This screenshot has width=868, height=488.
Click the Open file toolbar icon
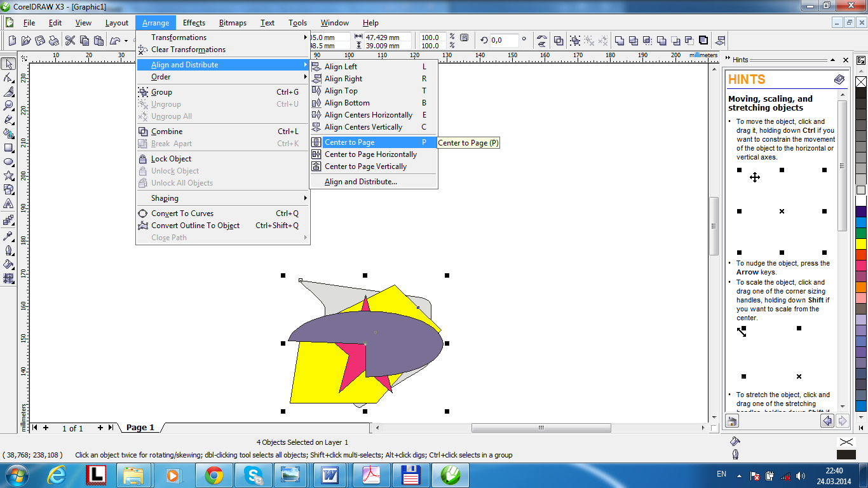pyautogui.click(x=25, y=41)
